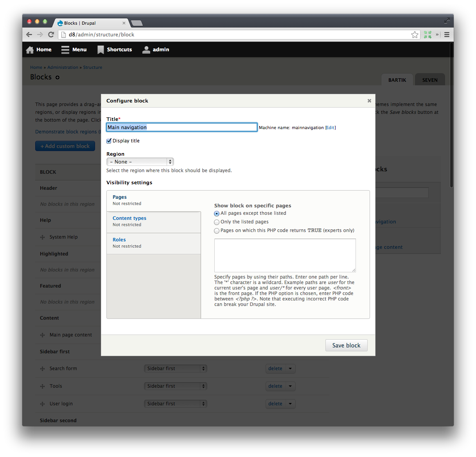
Task: Open the region dropdown for Search form
Action: 175,369
